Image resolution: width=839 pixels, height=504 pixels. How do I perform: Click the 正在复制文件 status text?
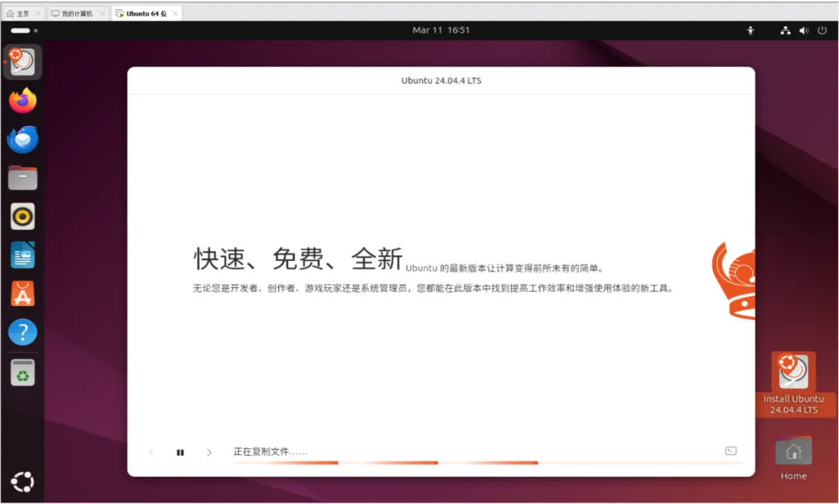[x=270, y=451]
